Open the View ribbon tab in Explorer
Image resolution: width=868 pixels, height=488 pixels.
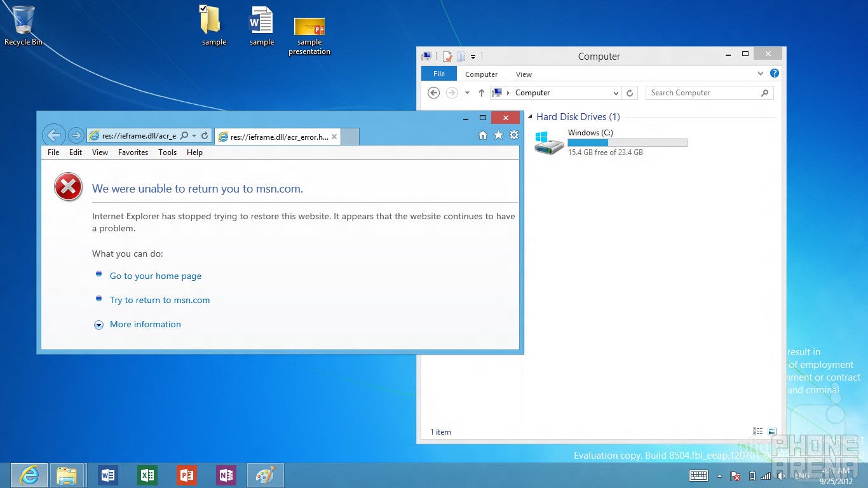click(524, 74)
